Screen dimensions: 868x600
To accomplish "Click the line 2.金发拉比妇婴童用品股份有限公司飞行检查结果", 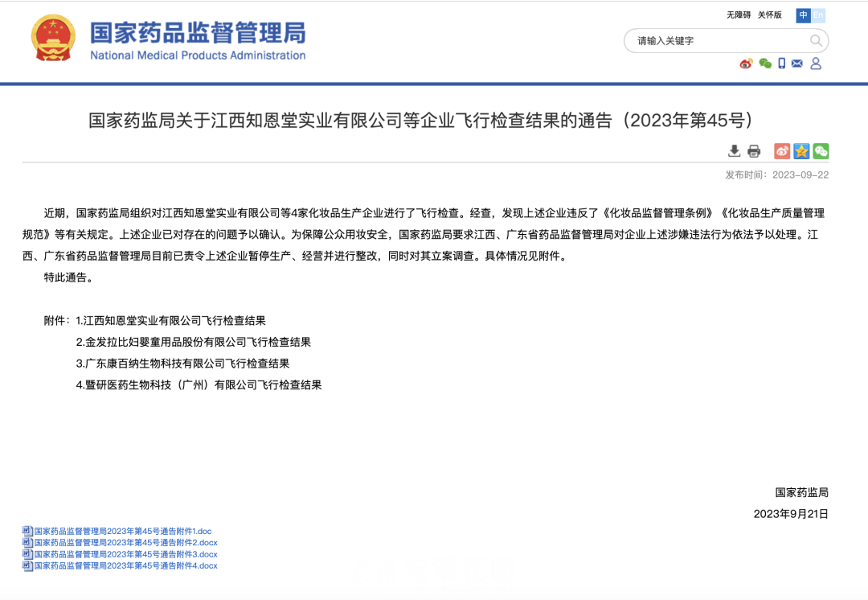I will (193, 343).
